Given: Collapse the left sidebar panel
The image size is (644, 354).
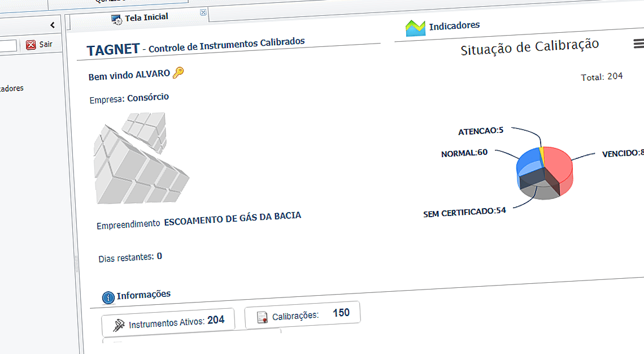Looking at the screenshot, I should 54,25.
